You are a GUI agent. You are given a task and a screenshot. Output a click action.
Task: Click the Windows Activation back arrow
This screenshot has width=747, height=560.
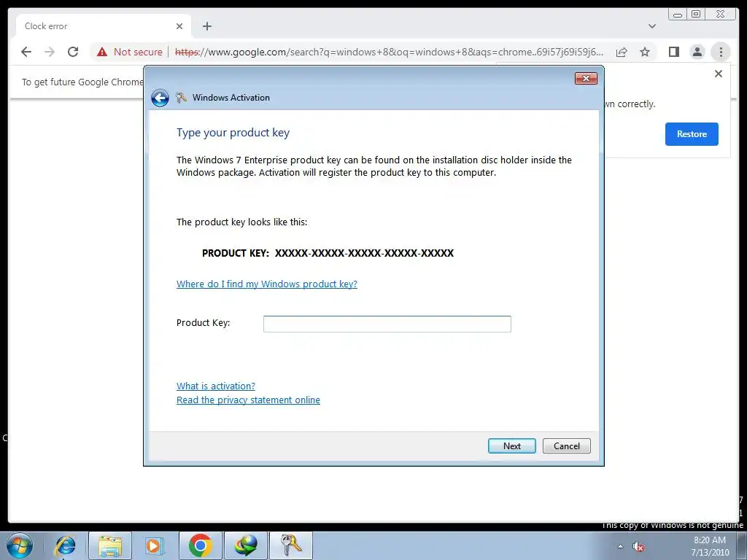160,98
